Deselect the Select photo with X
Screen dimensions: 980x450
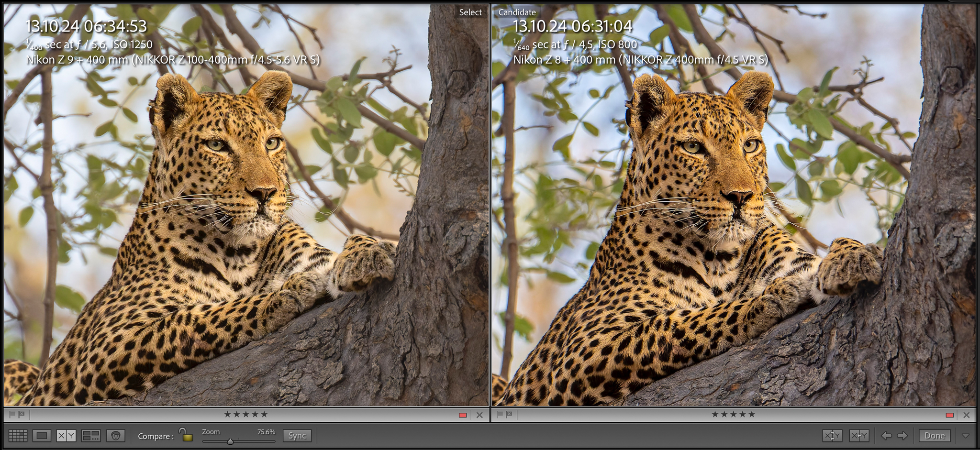point(479,415)
